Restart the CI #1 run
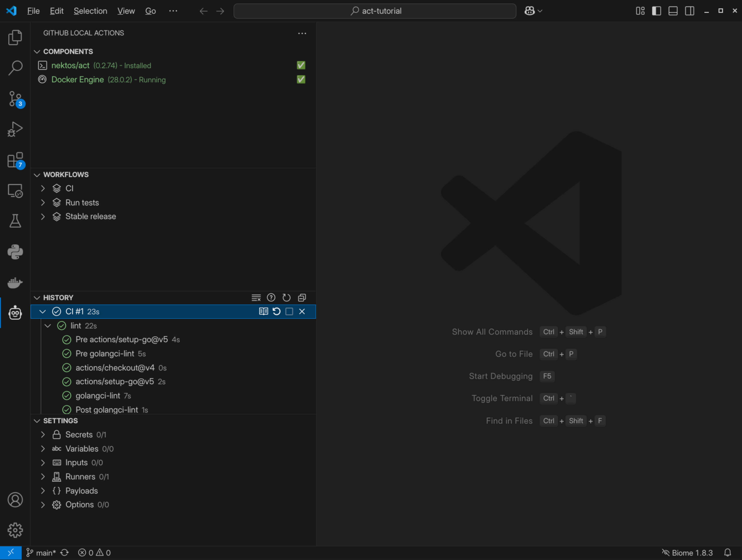This screenshot has width=742, height=560. click(276, 312)
